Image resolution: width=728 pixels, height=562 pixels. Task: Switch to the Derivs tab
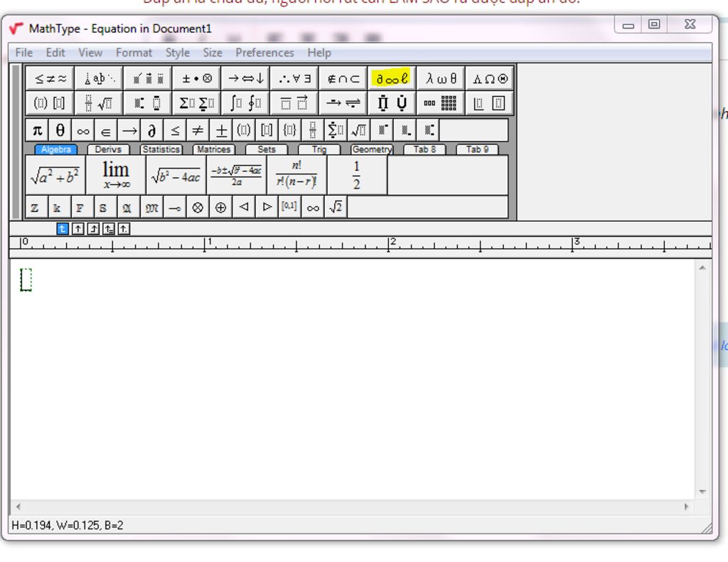tap(108, 149)
